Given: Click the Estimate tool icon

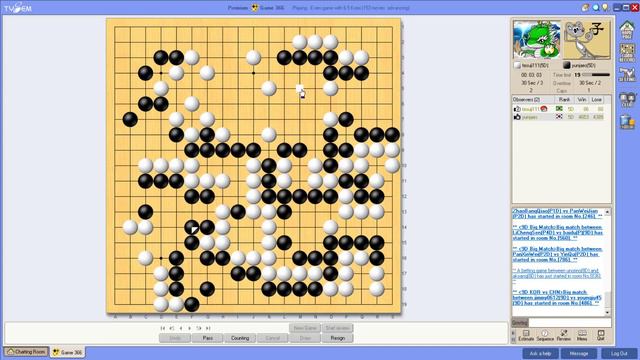Looking at the screenshot, I should click(x=526, y=336).
